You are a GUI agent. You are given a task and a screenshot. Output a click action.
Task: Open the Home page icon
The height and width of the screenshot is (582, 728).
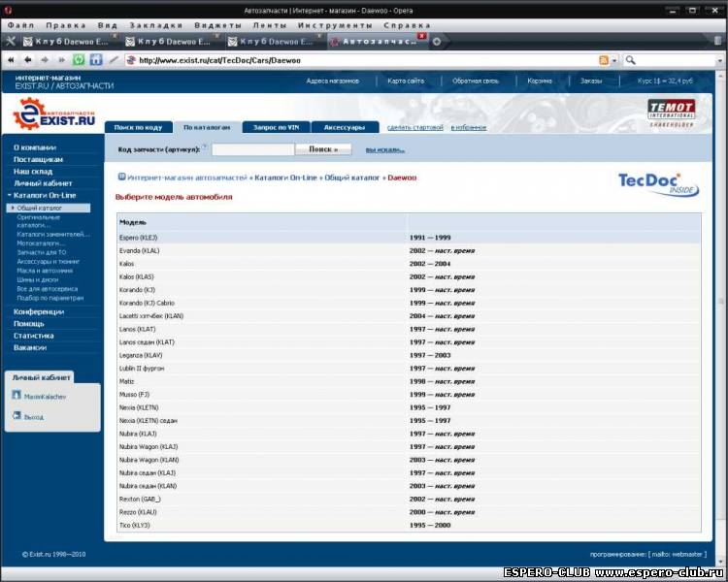(x=96, y=59)
